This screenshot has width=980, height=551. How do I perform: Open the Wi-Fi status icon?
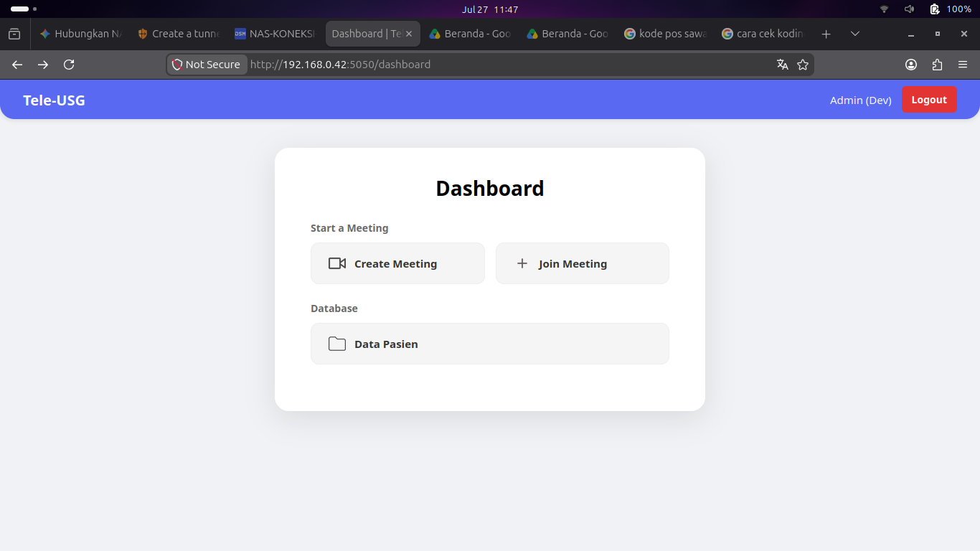pos(885,9)
